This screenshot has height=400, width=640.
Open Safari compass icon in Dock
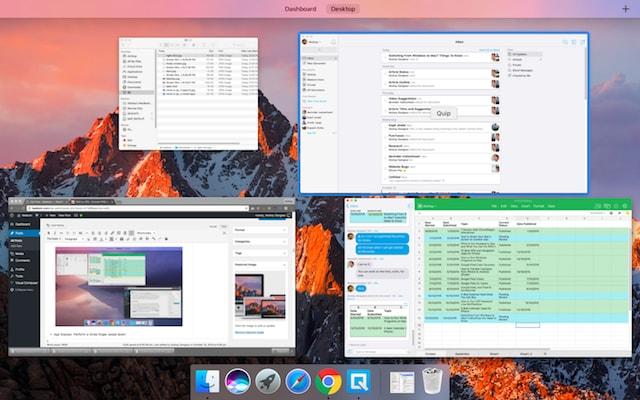pyautogui.click(x=298, y=382)
